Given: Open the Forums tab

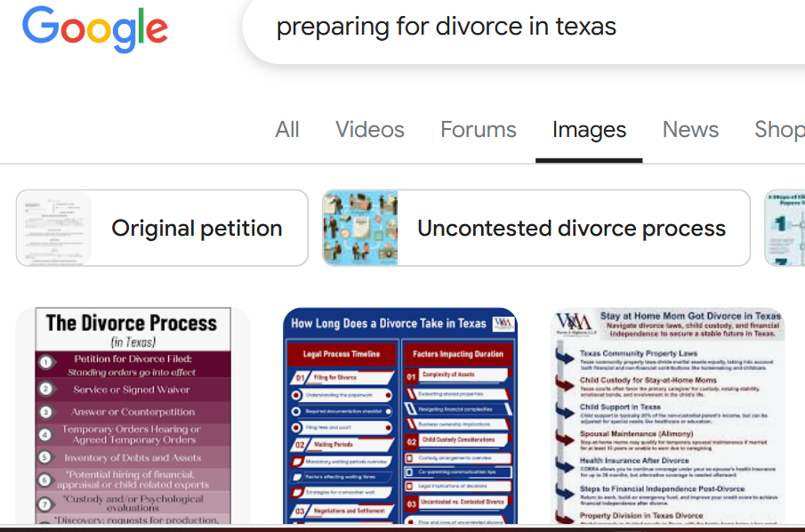Looking at the screenshot, I should pyautogui.click(x=478, y=129).
